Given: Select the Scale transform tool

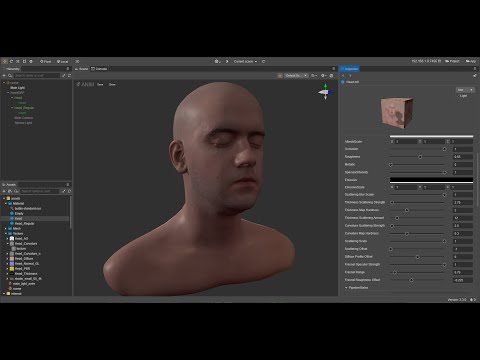Looking at the screenshot, I should click(18, 61).
